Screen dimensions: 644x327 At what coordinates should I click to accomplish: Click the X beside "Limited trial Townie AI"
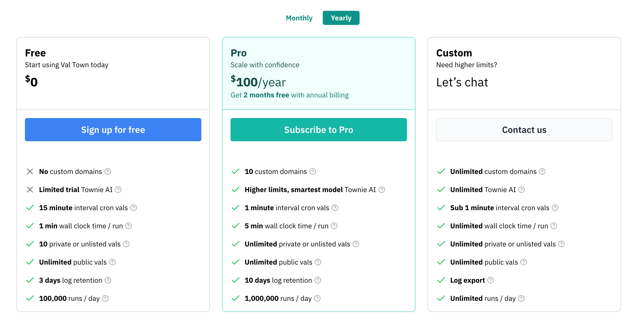[x=30, y=190]
